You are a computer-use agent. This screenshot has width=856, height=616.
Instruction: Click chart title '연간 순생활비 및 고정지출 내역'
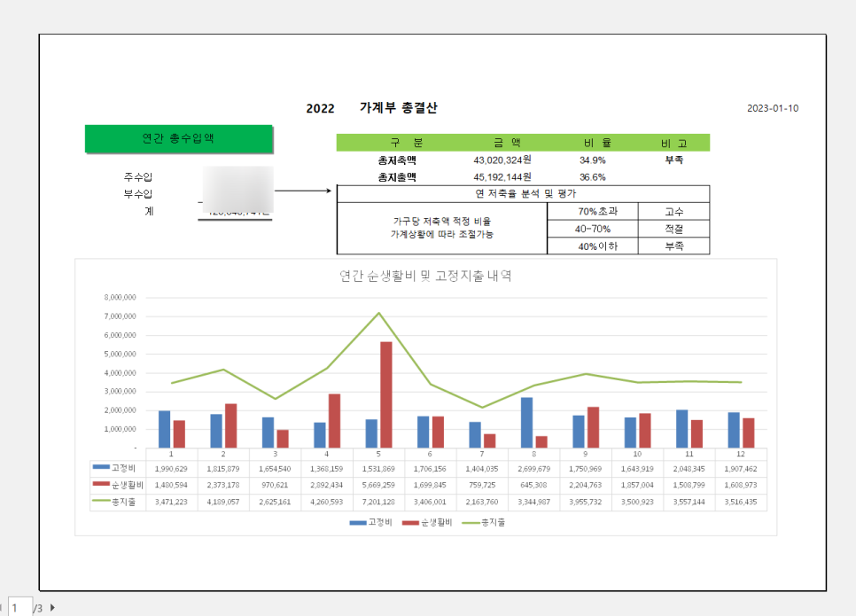(425, 276)
